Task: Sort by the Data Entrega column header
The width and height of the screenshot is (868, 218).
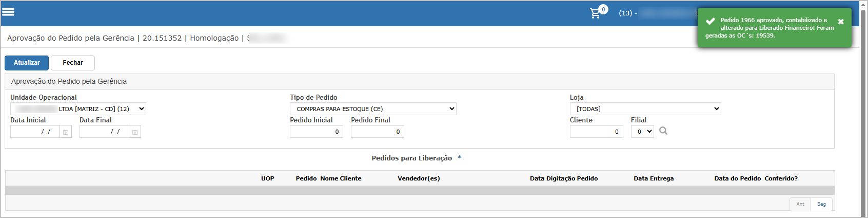Action: [x=654, y=178]
